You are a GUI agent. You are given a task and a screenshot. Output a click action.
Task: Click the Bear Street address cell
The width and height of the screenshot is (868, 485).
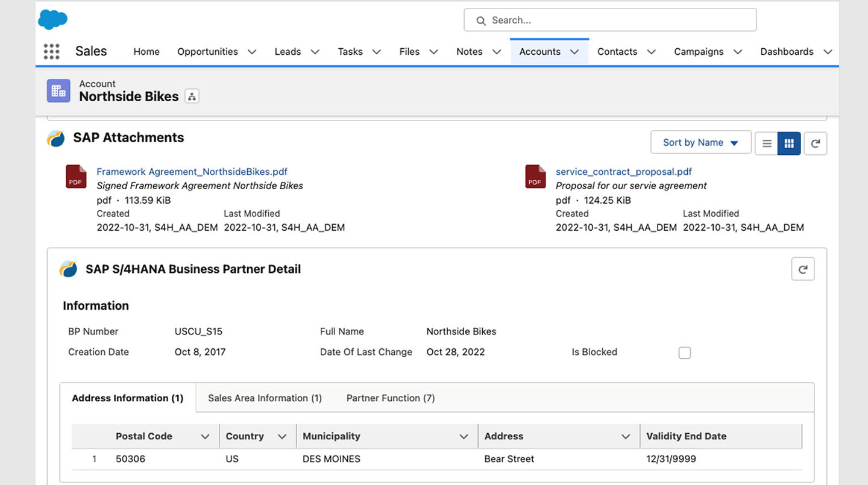(509, 459)
